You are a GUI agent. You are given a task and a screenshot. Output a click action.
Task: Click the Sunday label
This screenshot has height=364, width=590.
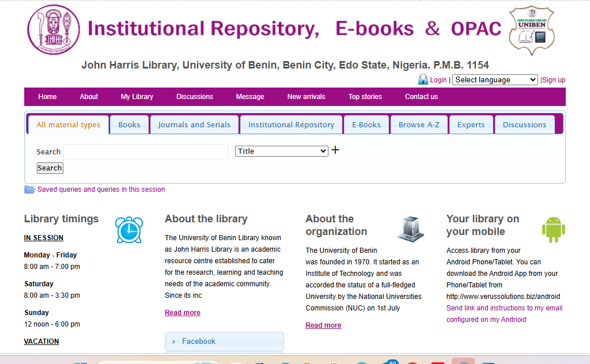tap(36, 313)
